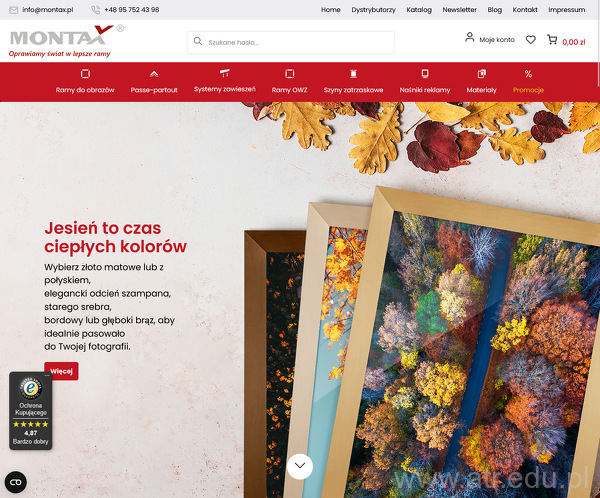
Task: Open Ramy do obrazów category icon
Action: click(x=85, y=73)
